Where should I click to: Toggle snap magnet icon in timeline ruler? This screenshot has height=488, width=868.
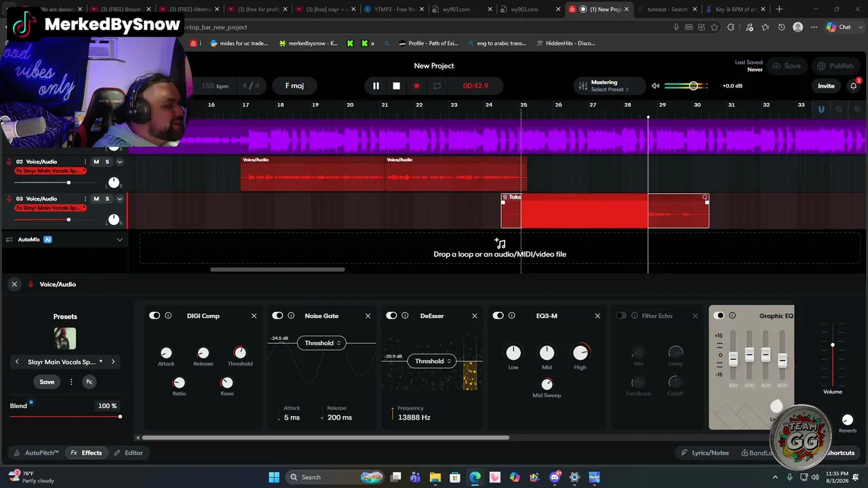coord(821,109)
